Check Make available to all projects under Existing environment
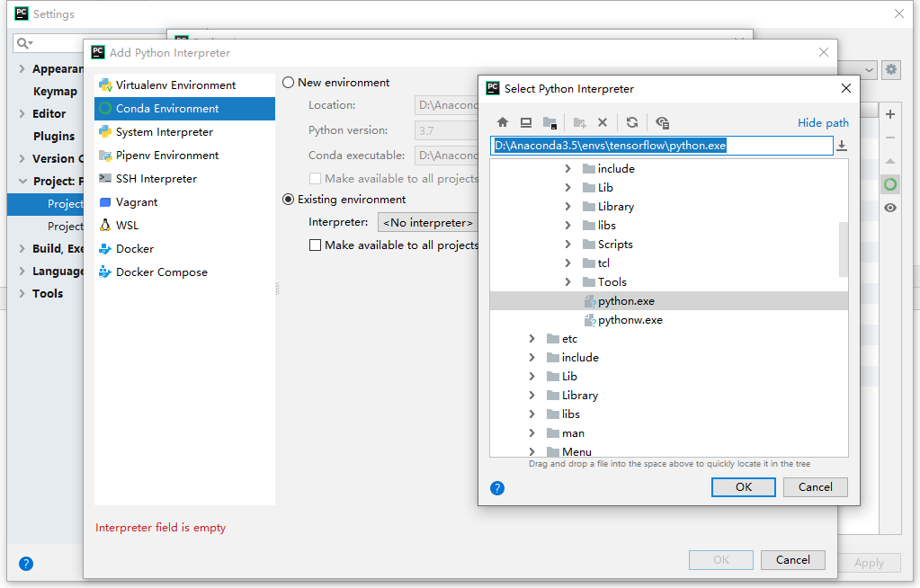 tap(315, 245)
